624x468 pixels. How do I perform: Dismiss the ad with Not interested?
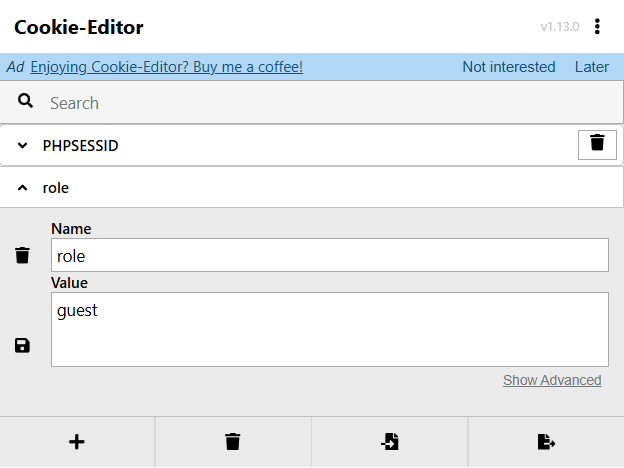[x=509, y=67]
